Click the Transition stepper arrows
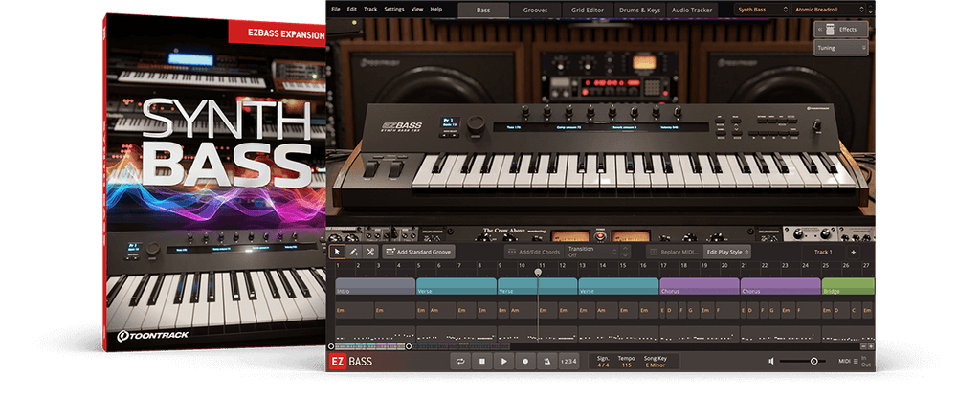Image resolution: width=980 pixels, height=398 pixels. click(x=623, y=252)
